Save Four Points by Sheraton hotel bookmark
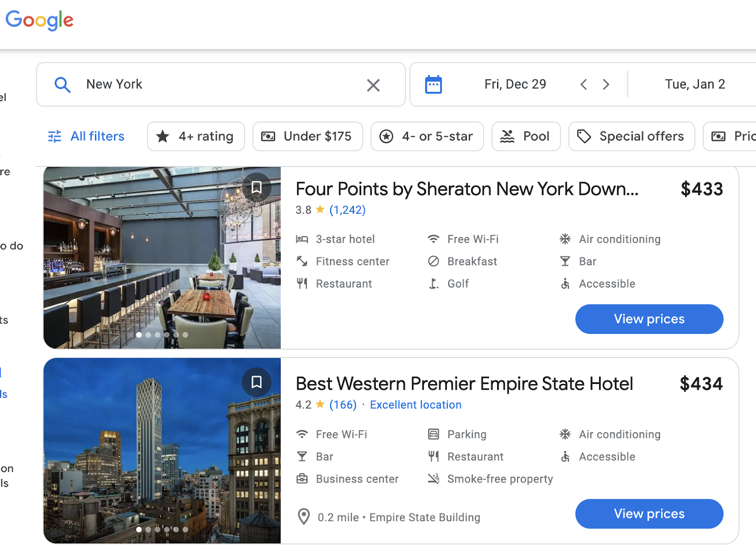This screenshot has width=756, height=550. [x=257, y=187]
